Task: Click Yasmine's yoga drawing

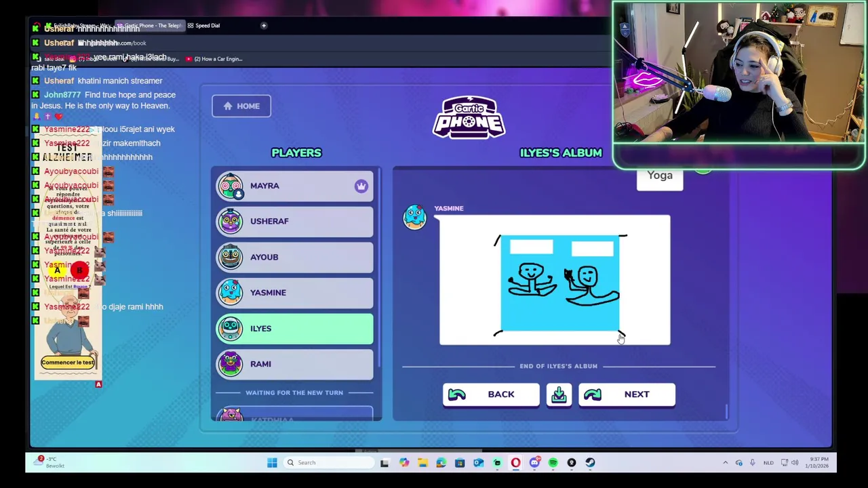Action: [x=555, y=280]
